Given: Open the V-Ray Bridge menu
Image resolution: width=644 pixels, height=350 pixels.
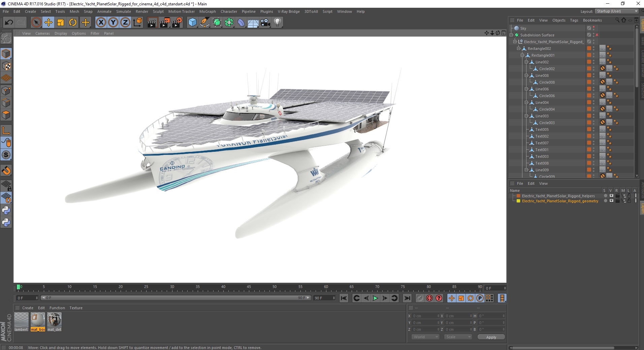Looking at the screenshot, I should [x=289, y=11].
